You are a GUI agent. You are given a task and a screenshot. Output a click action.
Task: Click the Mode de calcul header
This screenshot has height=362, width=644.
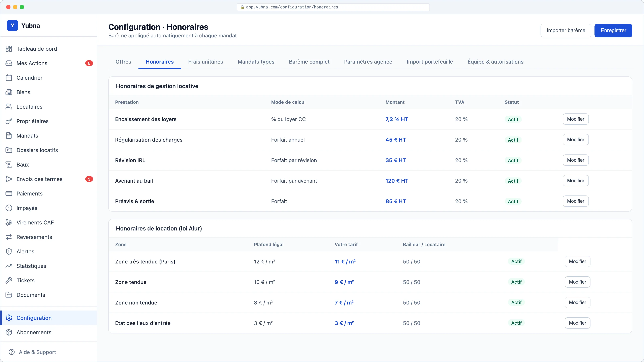[x=288, y=102]
